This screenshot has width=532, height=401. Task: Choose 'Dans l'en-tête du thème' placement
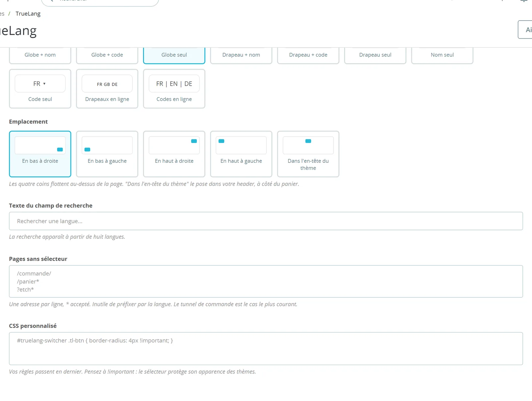pyautogui.click(x=308, y=154)
